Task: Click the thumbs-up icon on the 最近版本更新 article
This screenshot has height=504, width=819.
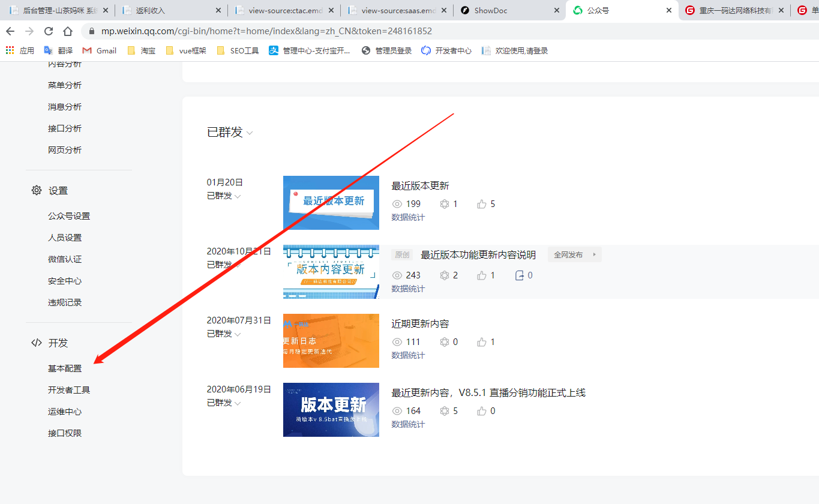Action: (481, 204)
